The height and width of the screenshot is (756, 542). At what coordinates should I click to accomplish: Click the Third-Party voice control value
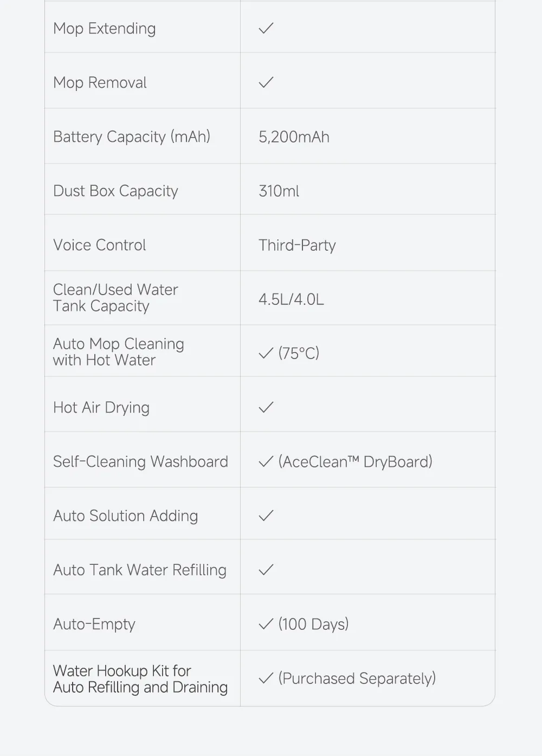tap(297, 245)
